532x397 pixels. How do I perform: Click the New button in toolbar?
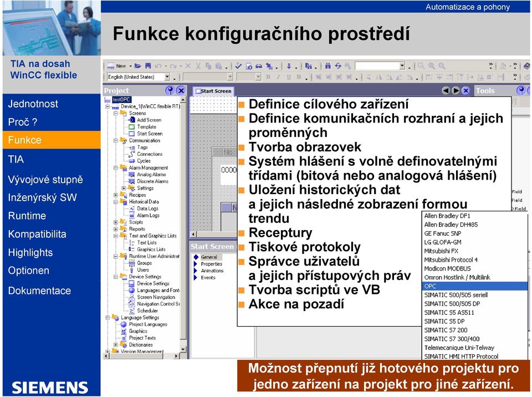tap(117, 66)
